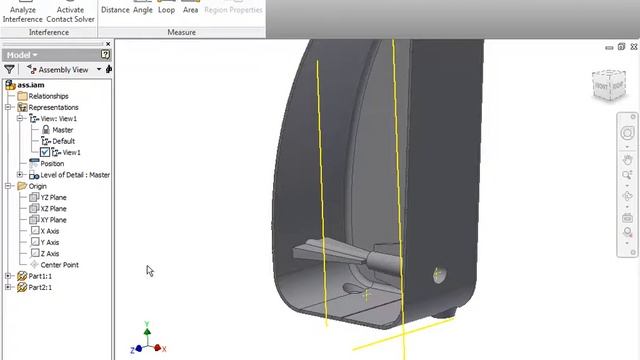Select the YZ Plane
Viewport: 640px width, 360px height.
pyautogui.click(x=53, y=198)
